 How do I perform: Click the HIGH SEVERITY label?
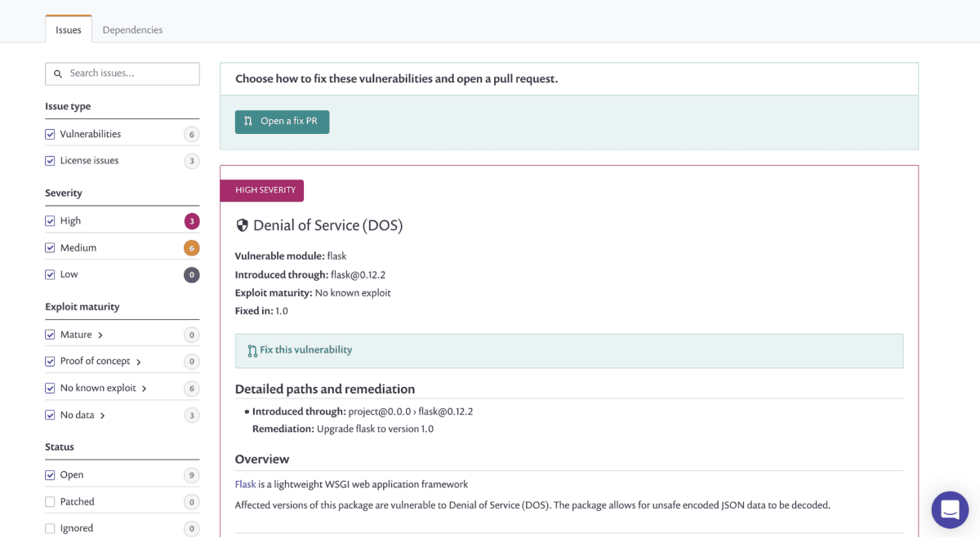click(x=261, y=190)
